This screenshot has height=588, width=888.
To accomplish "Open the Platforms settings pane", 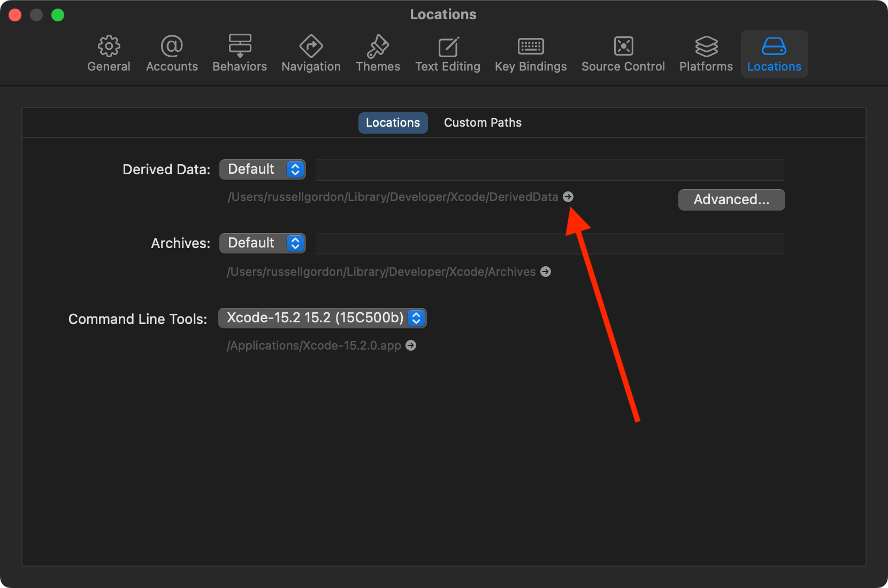I will click(706, 52).
